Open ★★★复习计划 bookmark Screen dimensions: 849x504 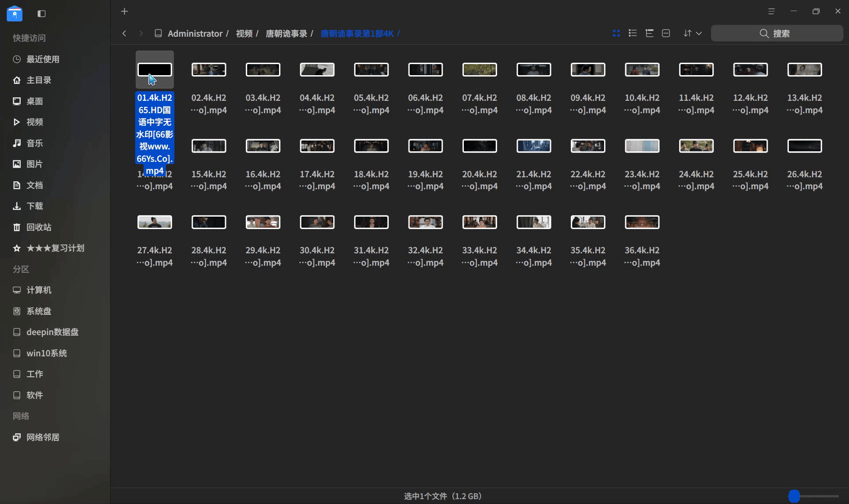(x=55, y=248)
